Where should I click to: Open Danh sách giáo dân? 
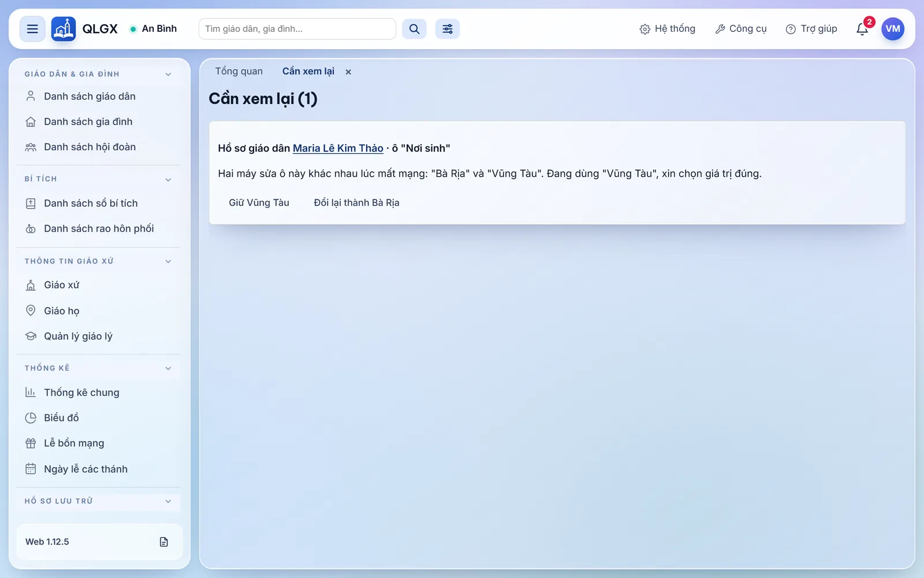[99, 97]
